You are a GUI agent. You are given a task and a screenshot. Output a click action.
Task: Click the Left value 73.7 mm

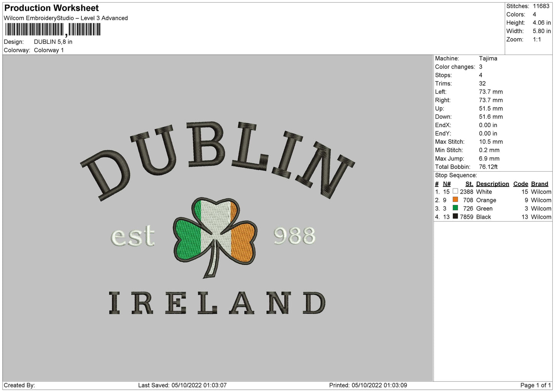tap(491, 92)
